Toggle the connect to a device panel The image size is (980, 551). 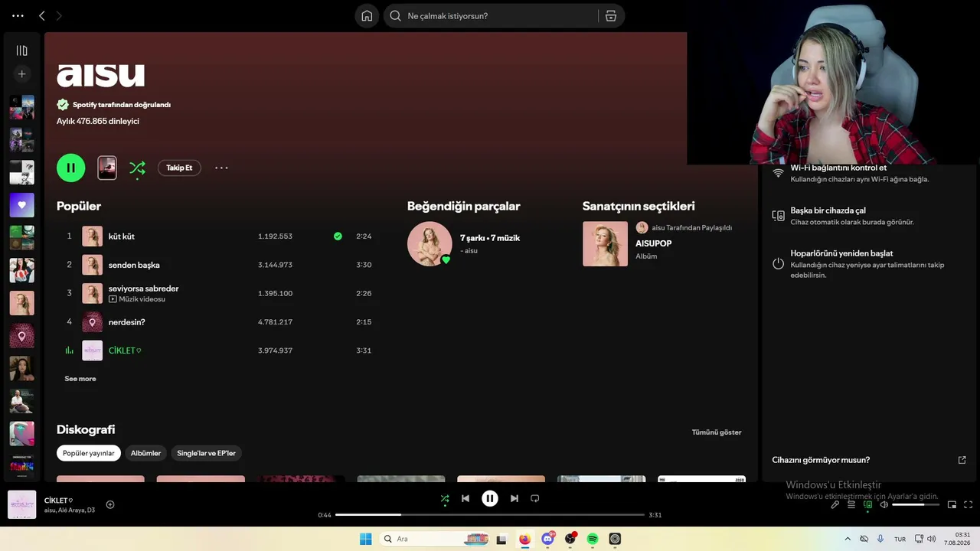click(868, 505)
